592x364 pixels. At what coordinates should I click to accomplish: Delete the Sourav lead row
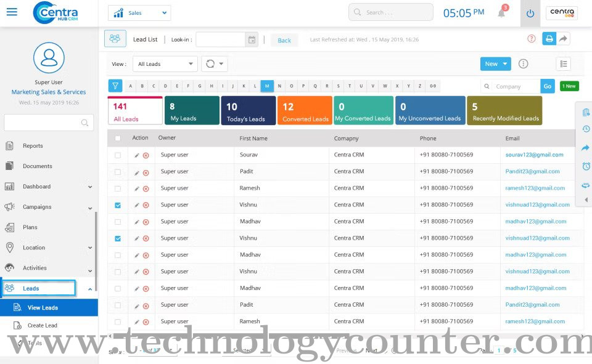coord(146,155)
